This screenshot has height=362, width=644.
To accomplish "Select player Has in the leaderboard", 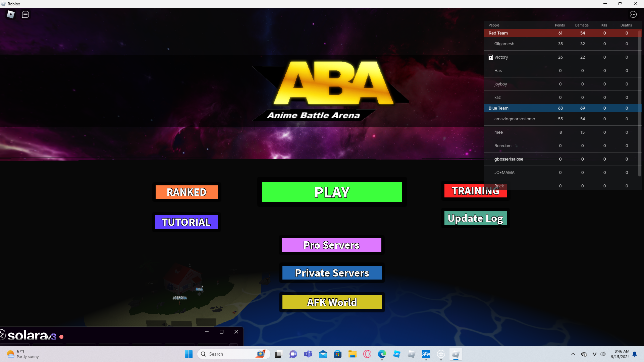I will click(498, 71).
